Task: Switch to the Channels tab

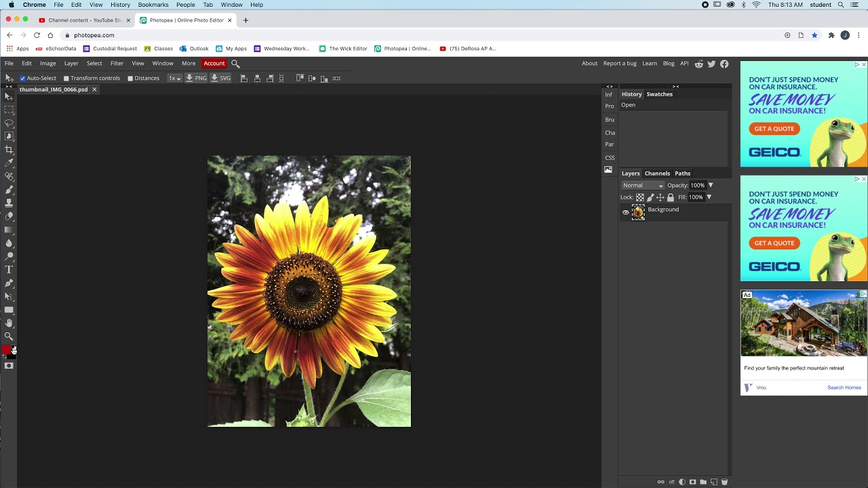Action: [x=657, y=174]
